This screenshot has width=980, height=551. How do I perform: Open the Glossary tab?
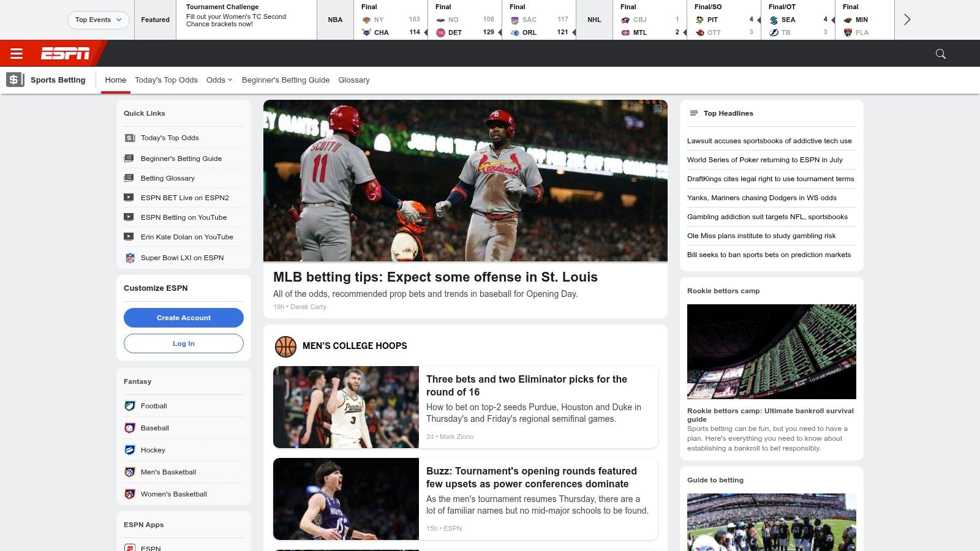(353, 80)
